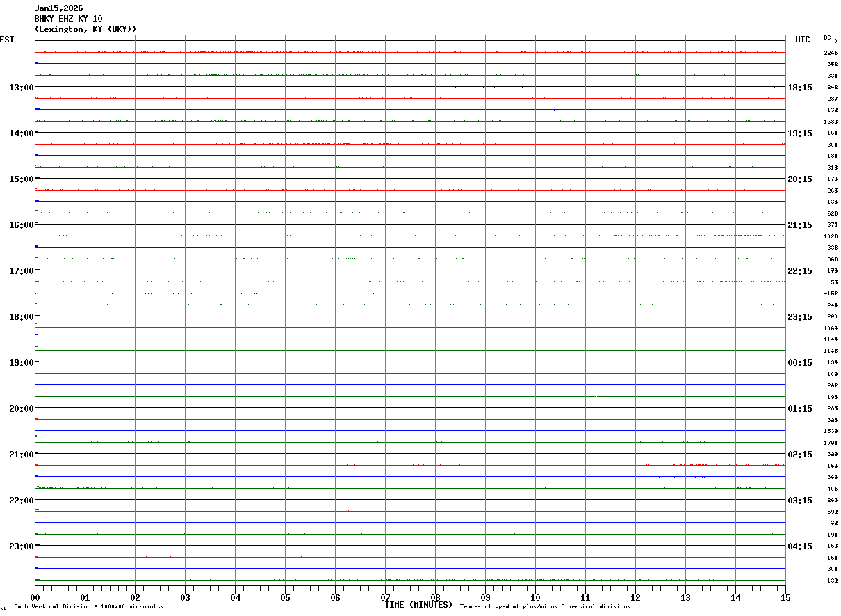
Task: Click minute 13 on the time axis
Action: click(x=685, y=597)
